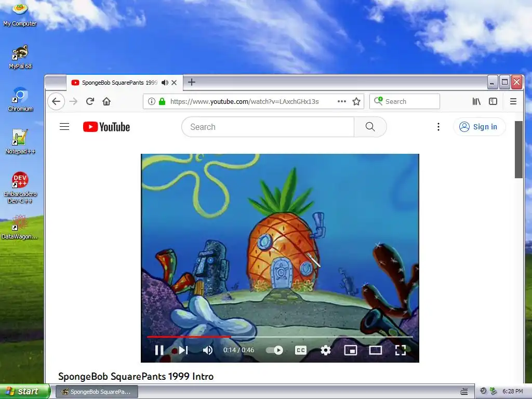Launch Chromium from desktop
Viewport: 532px width, 399px height.
coord(20,99)
